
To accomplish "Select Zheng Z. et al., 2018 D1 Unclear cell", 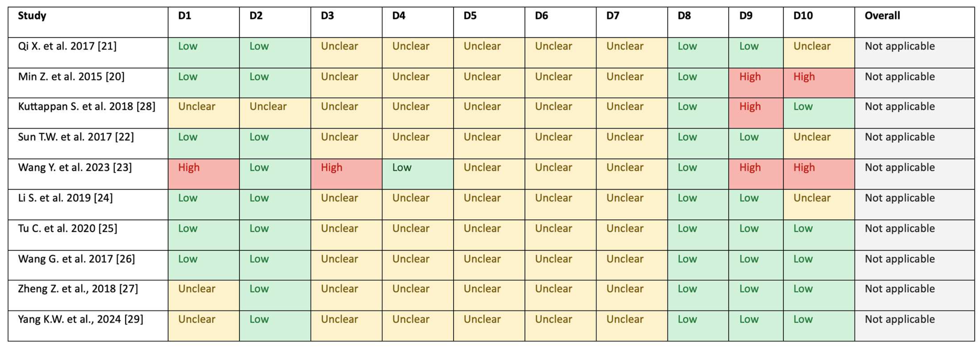I will (204, 296).
